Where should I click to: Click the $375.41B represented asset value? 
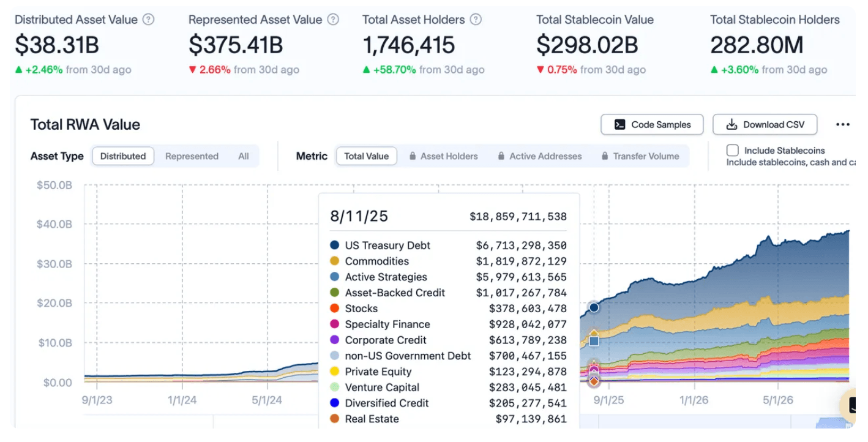(236, 45)
